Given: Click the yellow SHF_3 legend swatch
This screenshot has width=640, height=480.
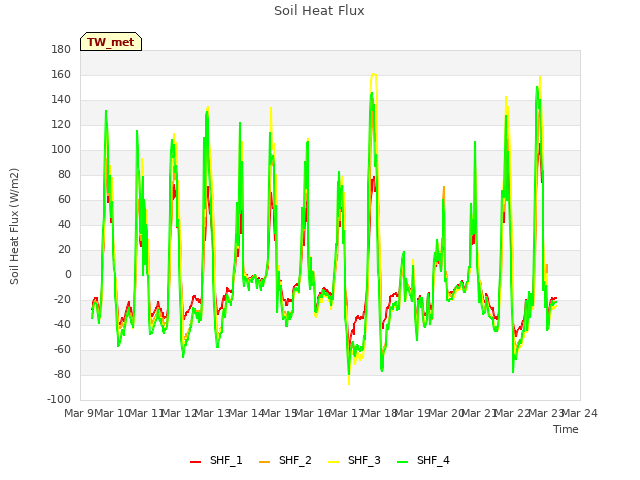Looking at the screenshot, I should tap(333, 462).
